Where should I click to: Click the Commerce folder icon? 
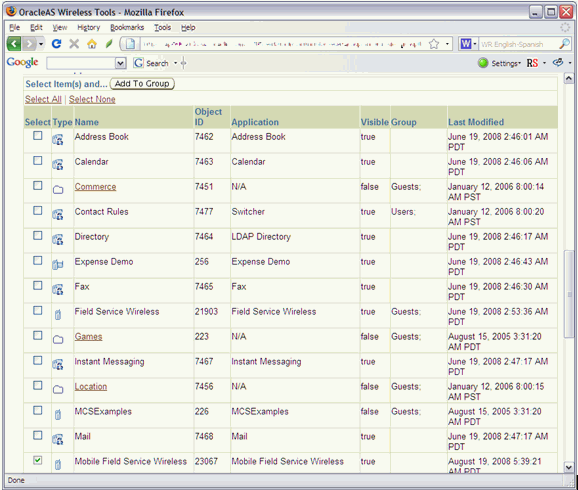pyautogui.click(x=58, y=190)
